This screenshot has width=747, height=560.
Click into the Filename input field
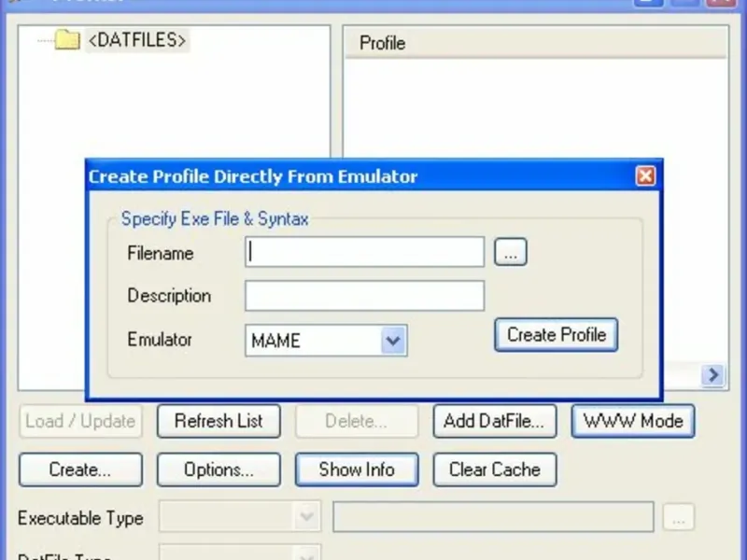(364, 252)
